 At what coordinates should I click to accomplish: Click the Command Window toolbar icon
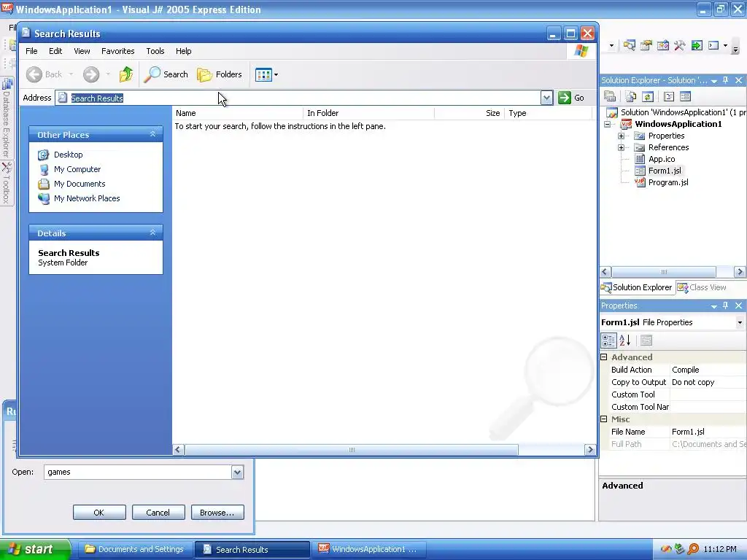[713, 45]
